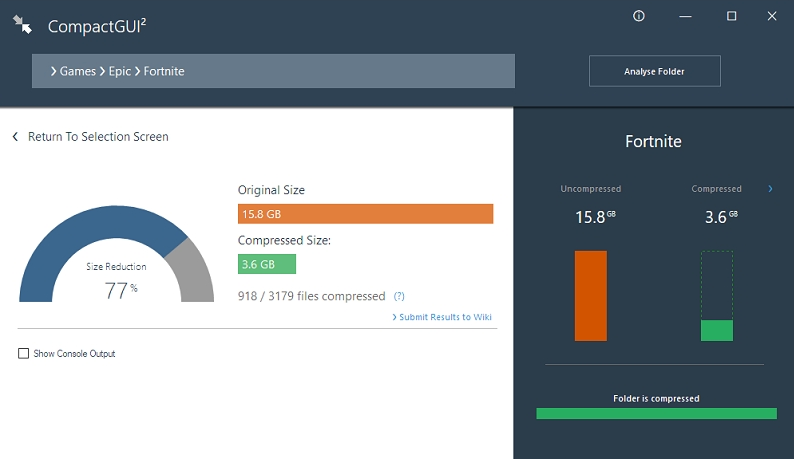Click the CompactGUI² title text
Image resolution: width=794 pixels, height=459 pixels.
point(97,26)
